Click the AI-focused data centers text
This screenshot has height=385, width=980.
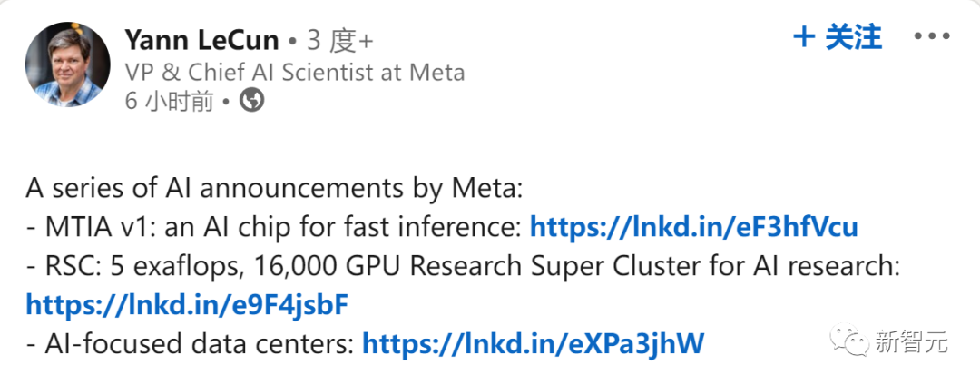(191, 343)
